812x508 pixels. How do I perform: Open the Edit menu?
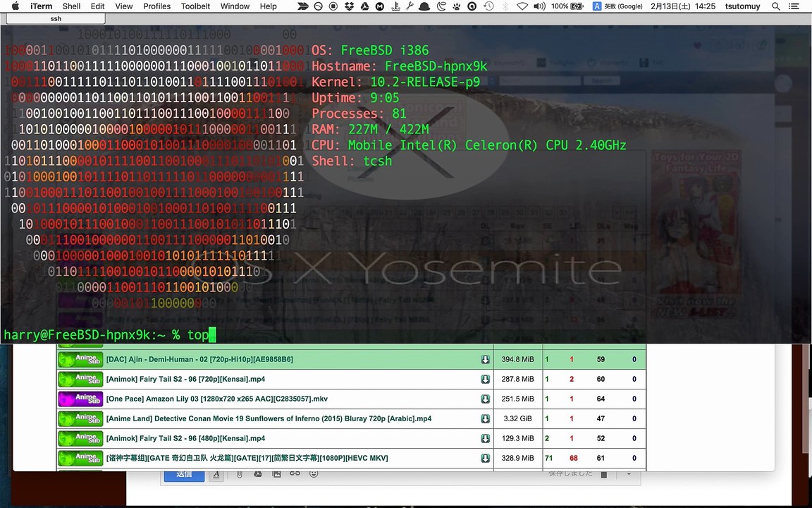click(97, 6)
